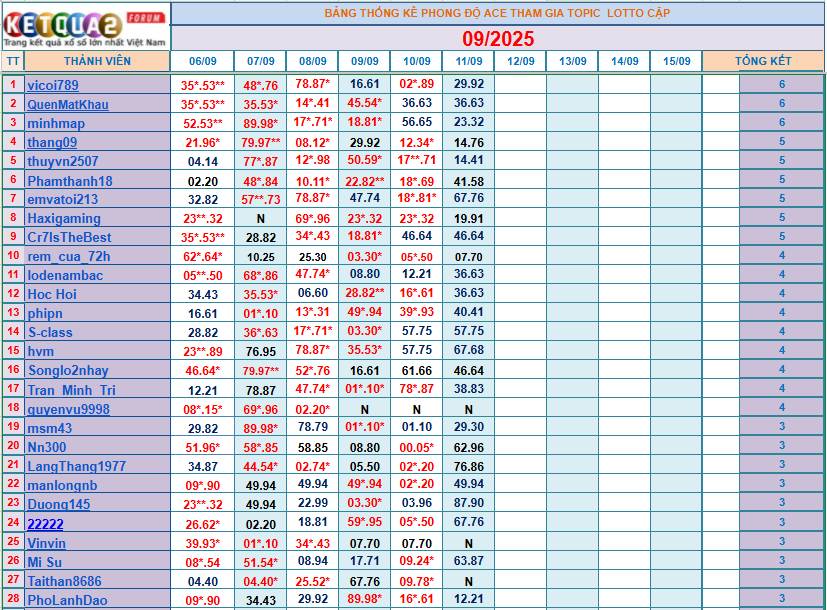
Task: Select the 13/09 date column header
Action: pyautogui.click(x=573, y=61)
